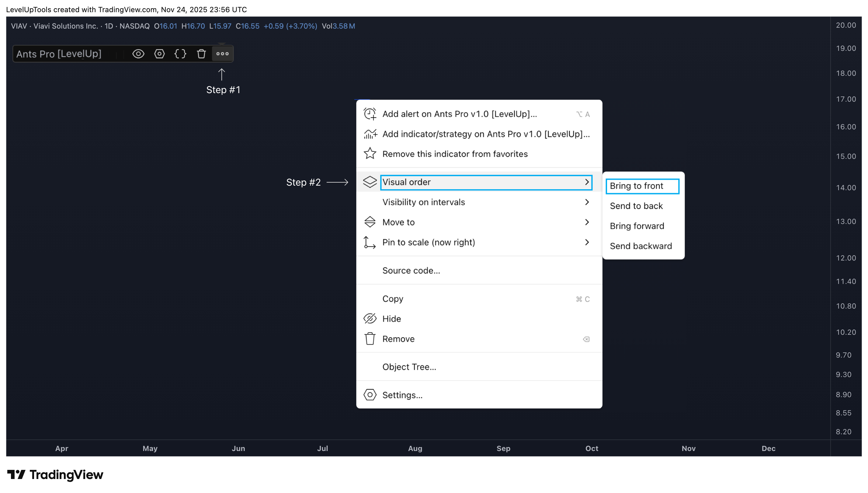Choose Send to back in submenu
868x493 pixels.
click(643, 206)
